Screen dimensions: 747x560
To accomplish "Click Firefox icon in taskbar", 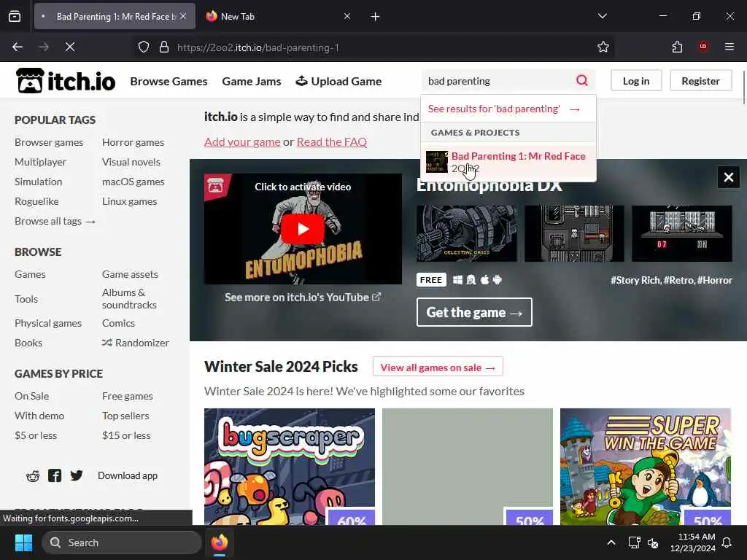I will (220, 542).
